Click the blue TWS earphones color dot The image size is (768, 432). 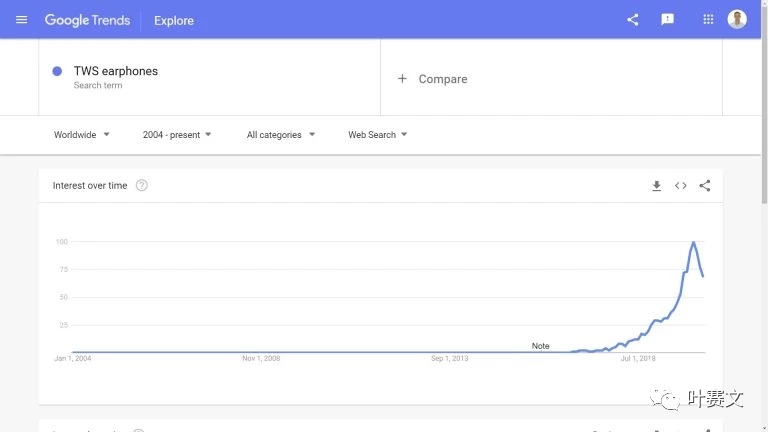pos(57,71)
